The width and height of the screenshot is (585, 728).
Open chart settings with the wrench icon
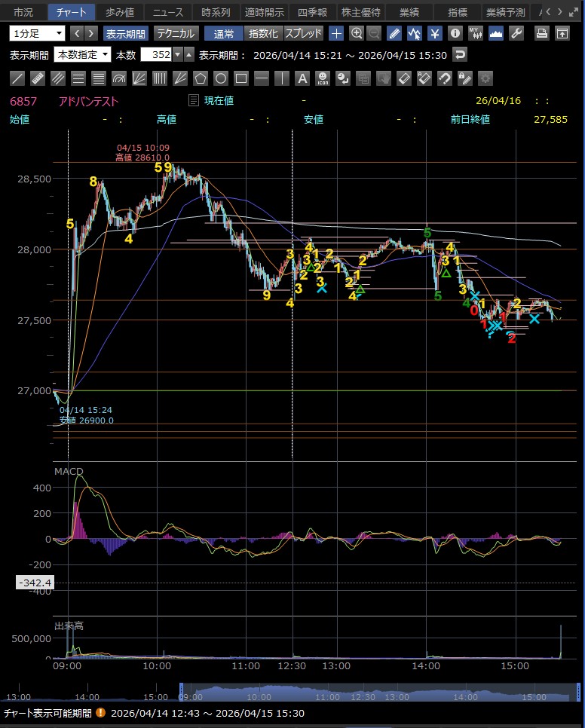pyautogui.click(x=516, y=33)
